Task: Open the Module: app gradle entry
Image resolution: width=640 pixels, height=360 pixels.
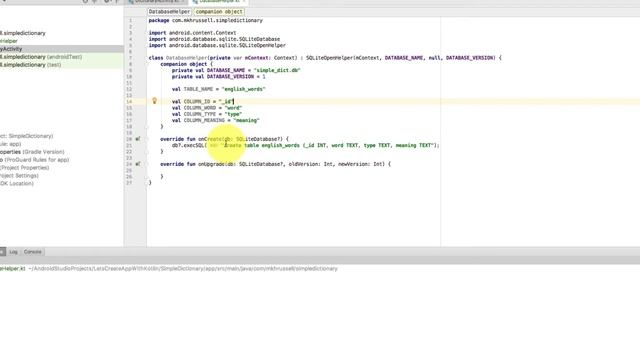Action: click(11, 144)
